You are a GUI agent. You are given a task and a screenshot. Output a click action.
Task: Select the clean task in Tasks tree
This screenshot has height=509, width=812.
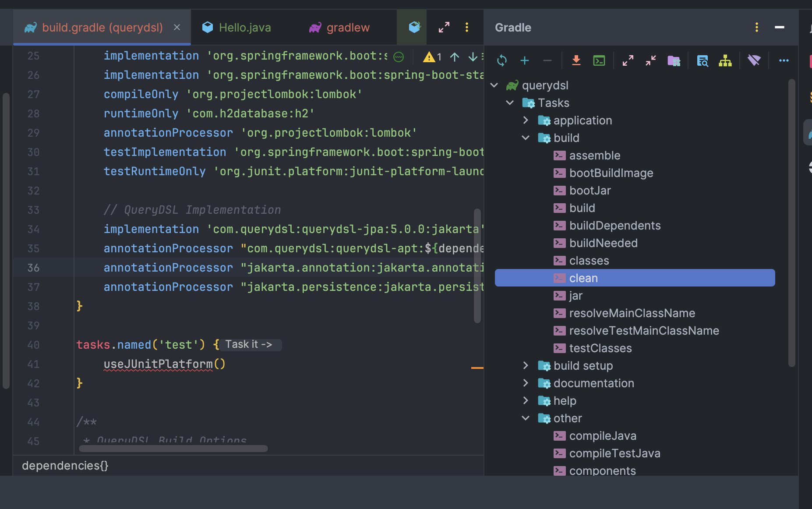pos(583,278)
